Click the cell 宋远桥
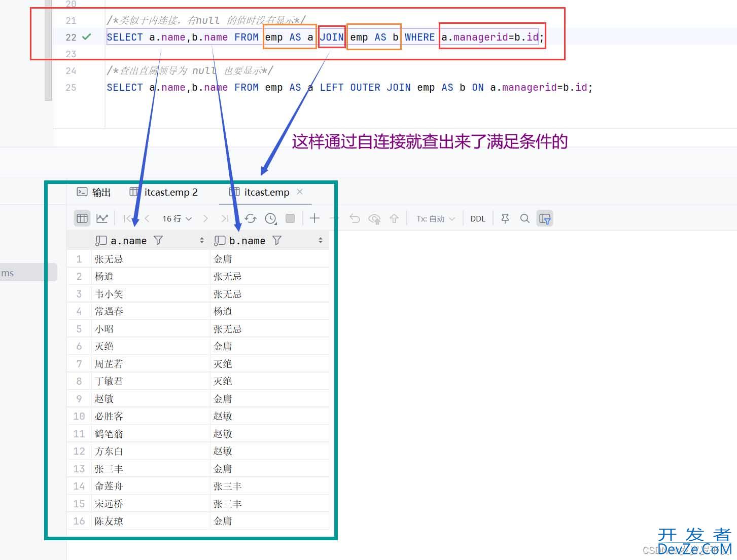 (x=151, y=504)
